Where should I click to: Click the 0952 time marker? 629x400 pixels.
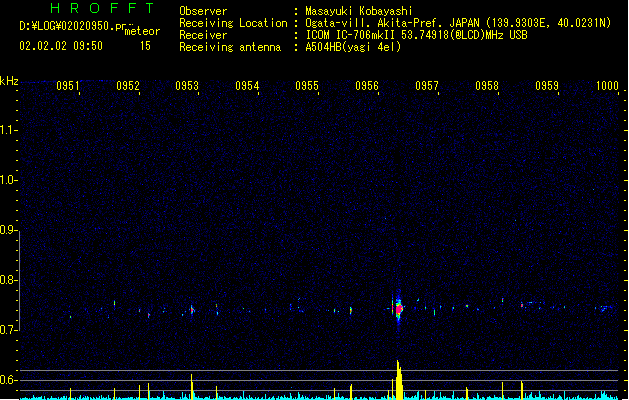coord(128,85)
